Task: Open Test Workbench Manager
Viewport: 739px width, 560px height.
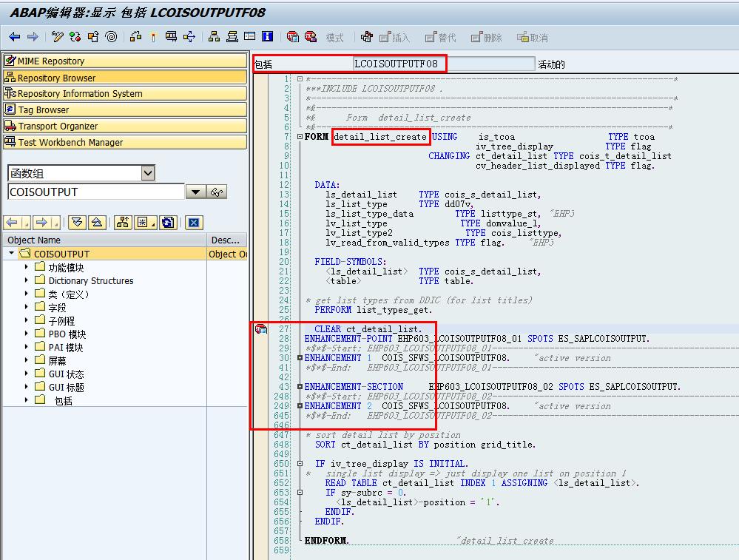Action: (125, 142)
